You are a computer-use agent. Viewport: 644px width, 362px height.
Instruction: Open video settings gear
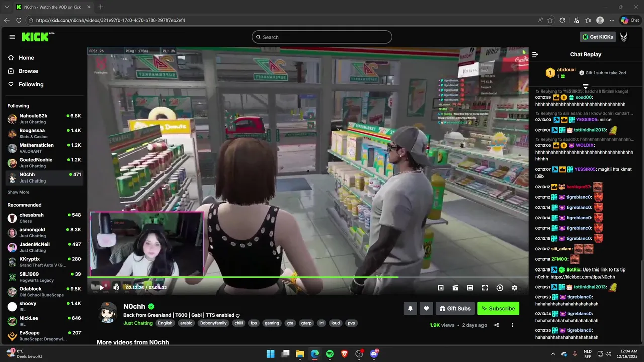pos(514,288)
